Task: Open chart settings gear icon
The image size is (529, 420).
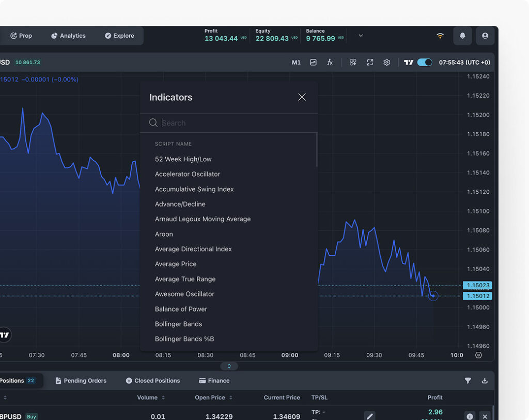Action: coord(386,62)
